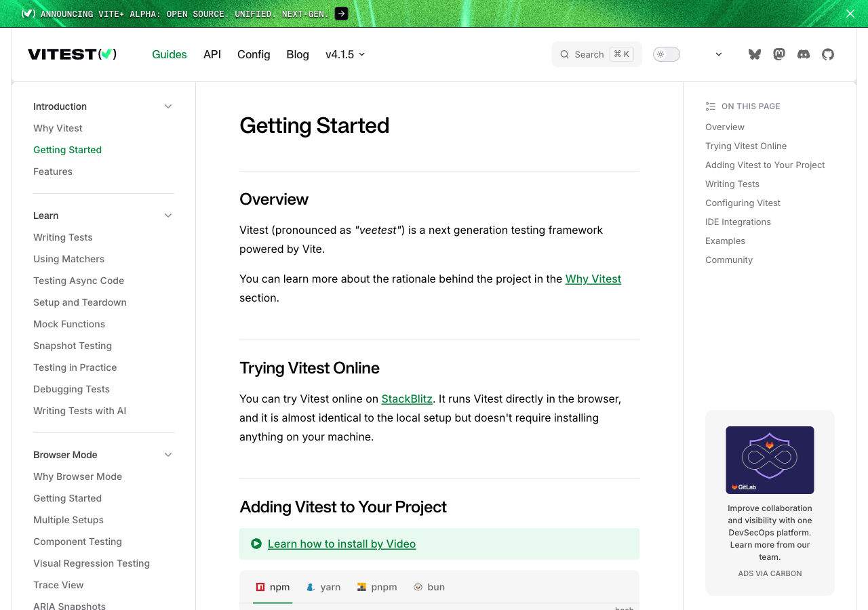Click the Vite+ Alpha announcement text
868x610 pixels.
tap(185, 14)
